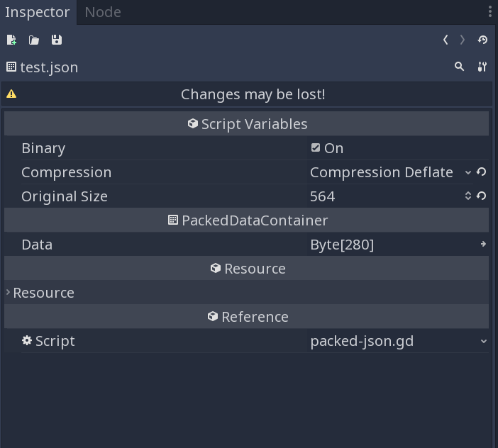The image size is (498, 448).
Task: Expand the Resource section
Action: (x=43, y=293)
